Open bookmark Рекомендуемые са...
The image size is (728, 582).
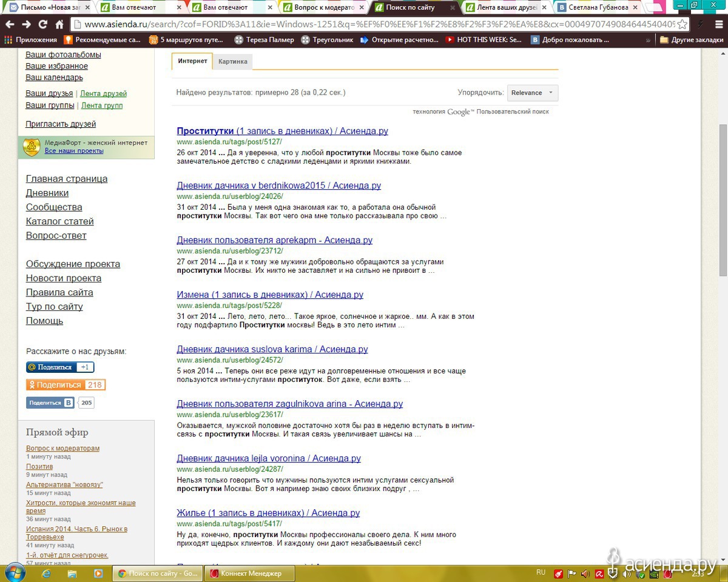102,39
